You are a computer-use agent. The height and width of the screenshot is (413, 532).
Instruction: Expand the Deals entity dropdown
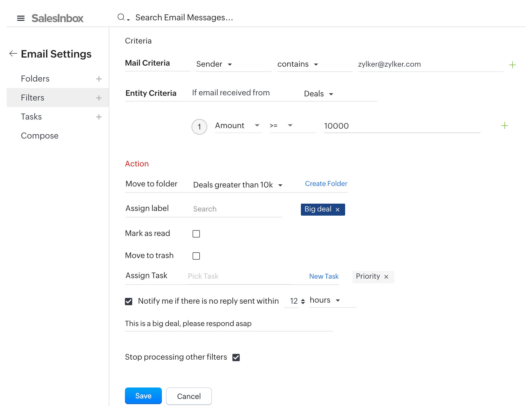319,94
